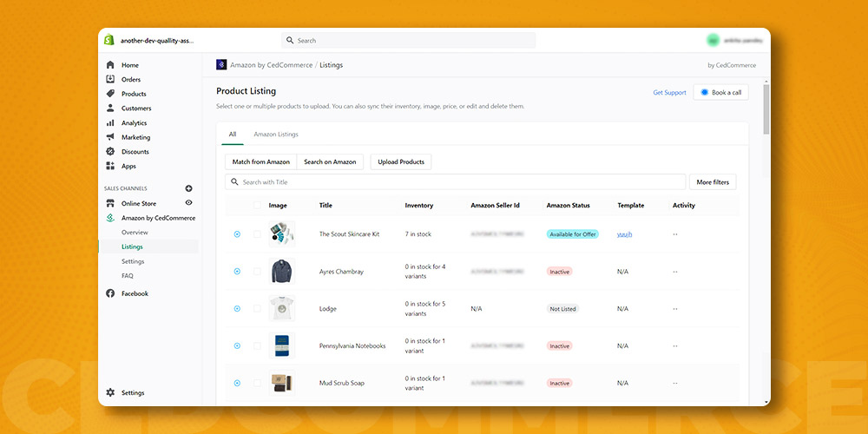
Task: Click the Amazon Status column header
Action: coord(568,206)
